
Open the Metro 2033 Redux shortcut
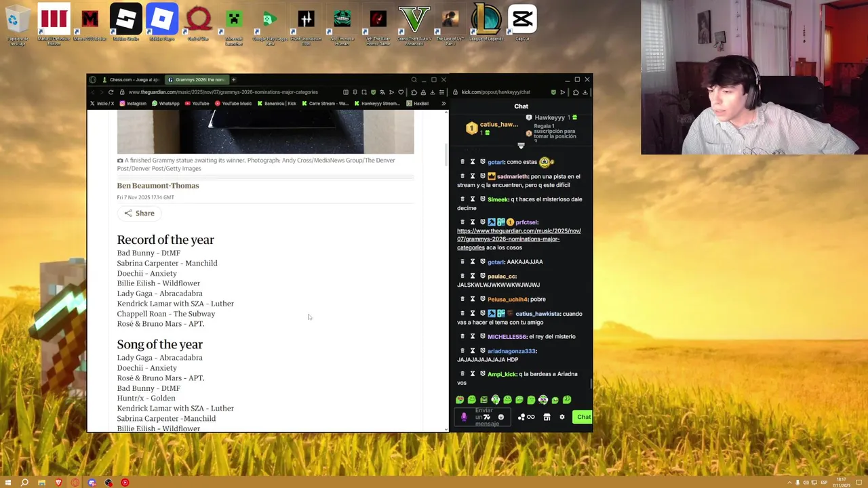[90, 24]
